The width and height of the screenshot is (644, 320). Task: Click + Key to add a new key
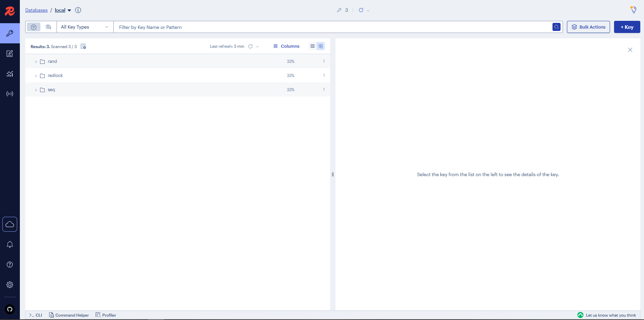tap(627, 27)
